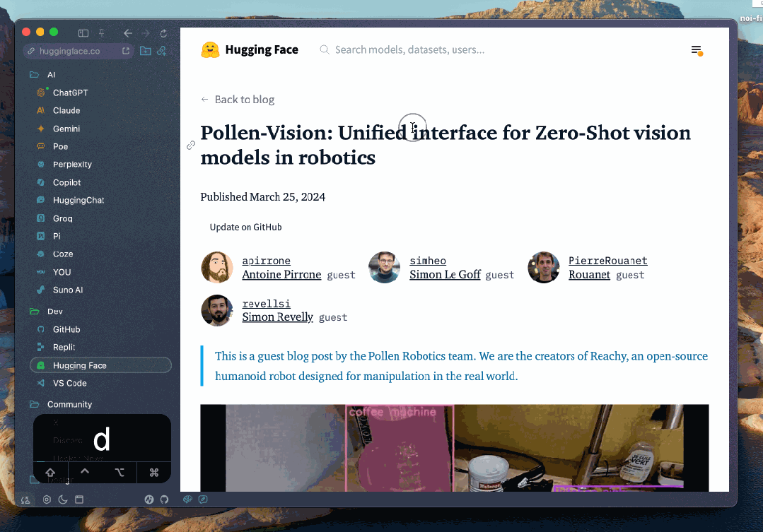Click the Back to blog link
The image size is (763, 532).
pos(238,100)
